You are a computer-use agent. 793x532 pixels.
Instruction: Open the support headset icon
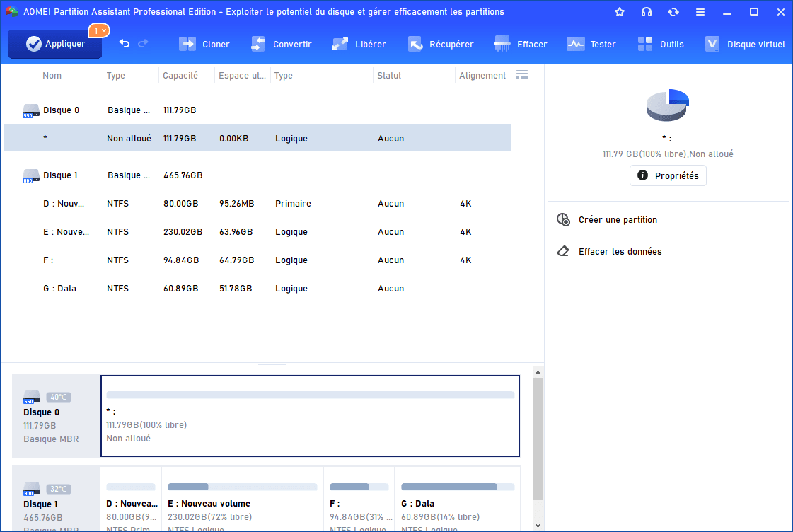coord(647,12)
